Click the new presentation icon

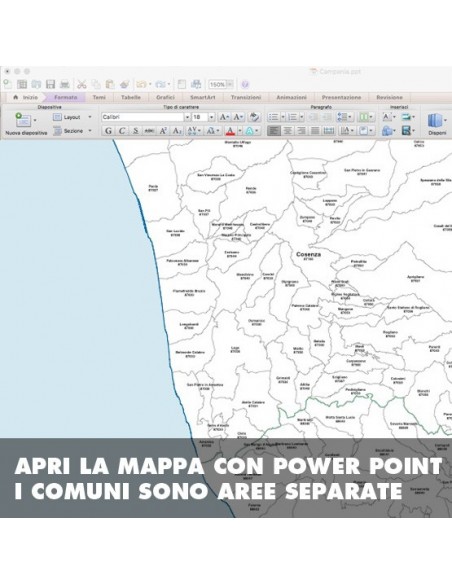click(x=7, y=84)
